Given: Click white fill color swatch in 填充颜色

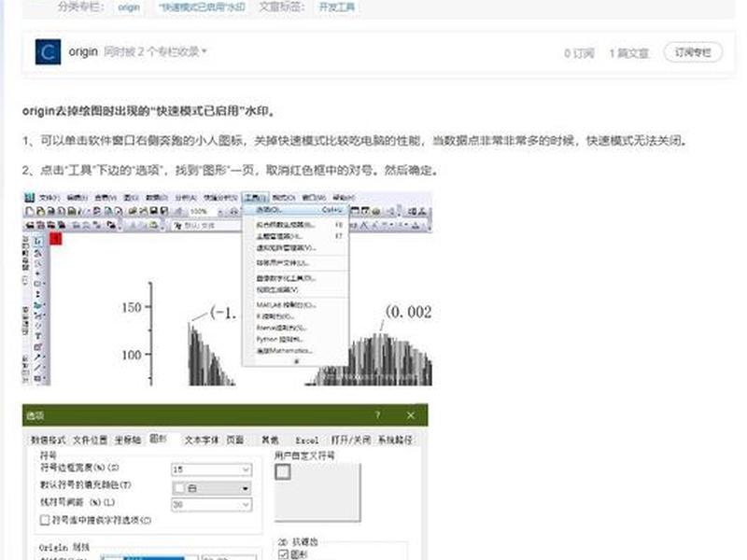Looking at the screenshot, I should coord(179,488).
